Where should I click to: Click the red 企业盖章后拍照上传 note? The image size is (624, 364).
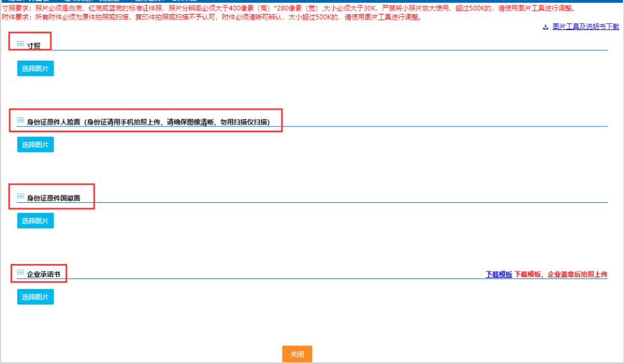(560, 274)
